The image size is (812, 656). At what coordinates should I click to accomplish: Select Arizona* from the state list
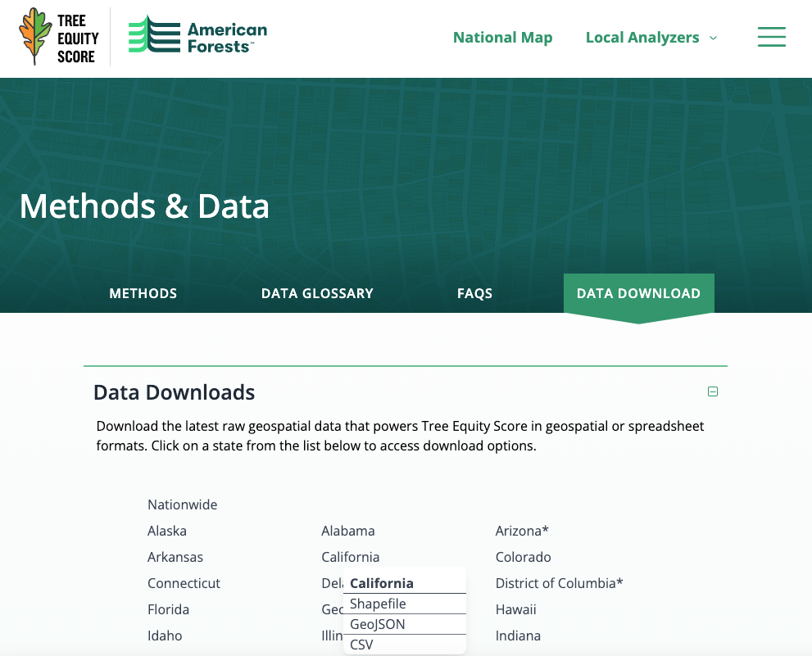point(521,531)
